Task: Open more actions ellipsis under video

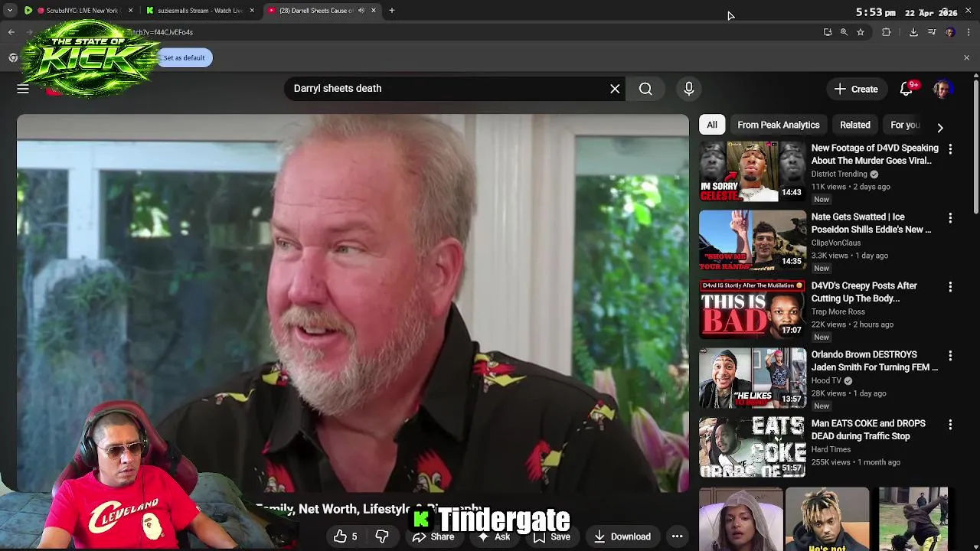Action: pyautogui.click(x=677, y=536)
